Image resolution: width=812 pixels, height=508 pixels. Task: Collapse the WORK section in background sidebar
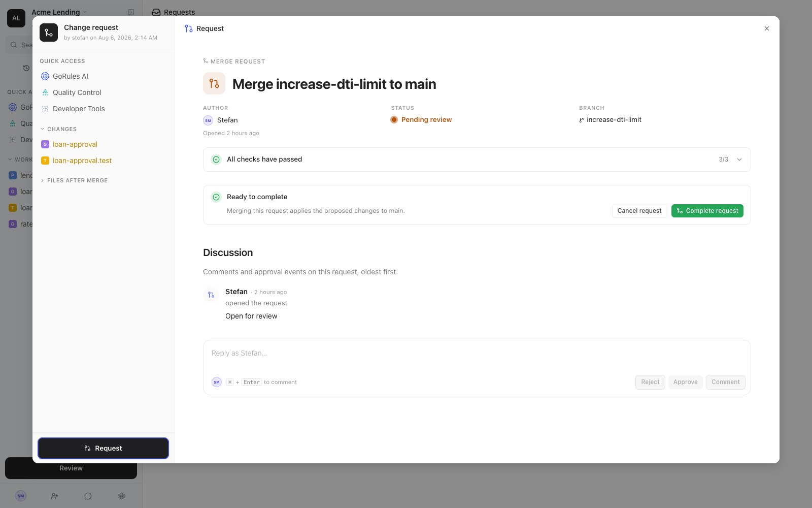20,160
